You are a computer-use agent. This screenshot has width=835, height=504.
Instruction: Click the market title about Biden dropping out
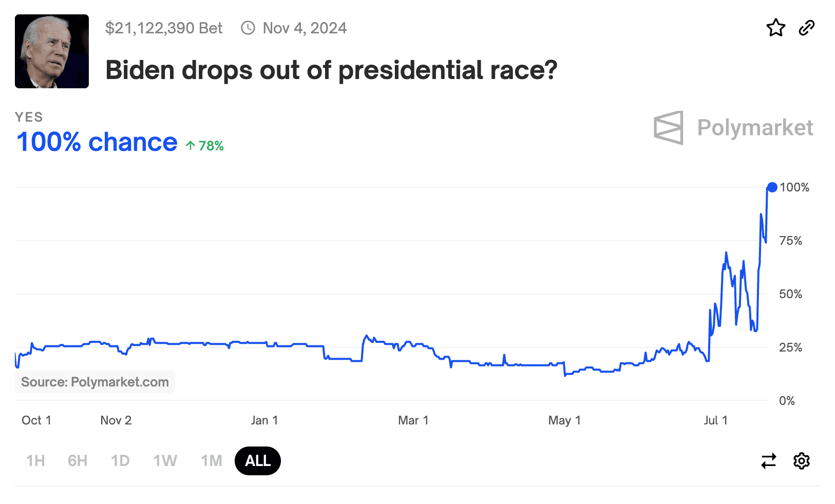point(331,70)
